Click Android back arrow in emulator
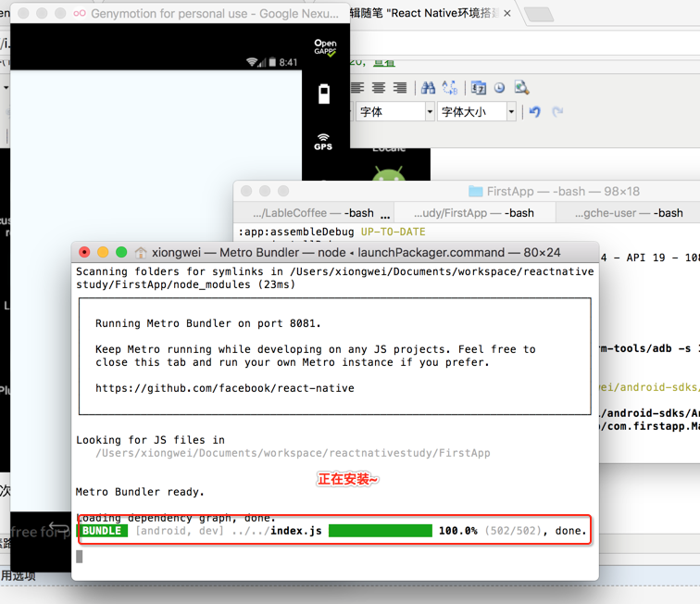This screenshot has height=604, width=700. pyautogui.click(x=58, y=527)
